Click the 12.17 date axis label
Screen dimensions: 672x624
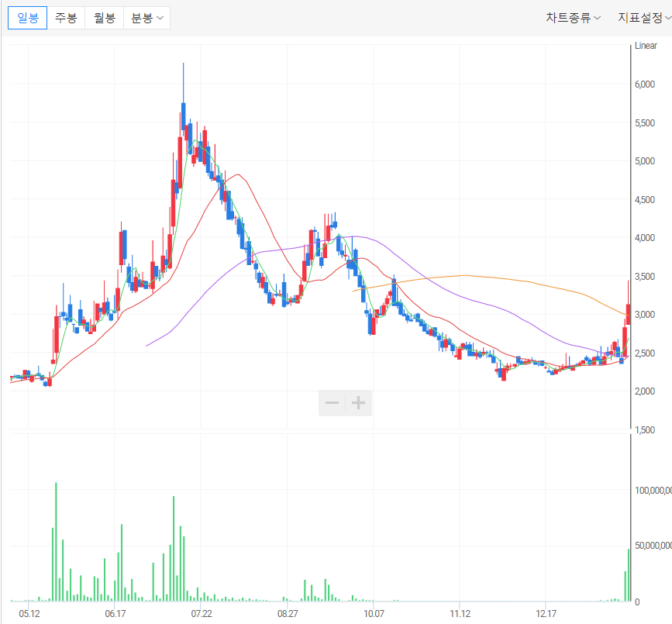[x=546, y=614]
